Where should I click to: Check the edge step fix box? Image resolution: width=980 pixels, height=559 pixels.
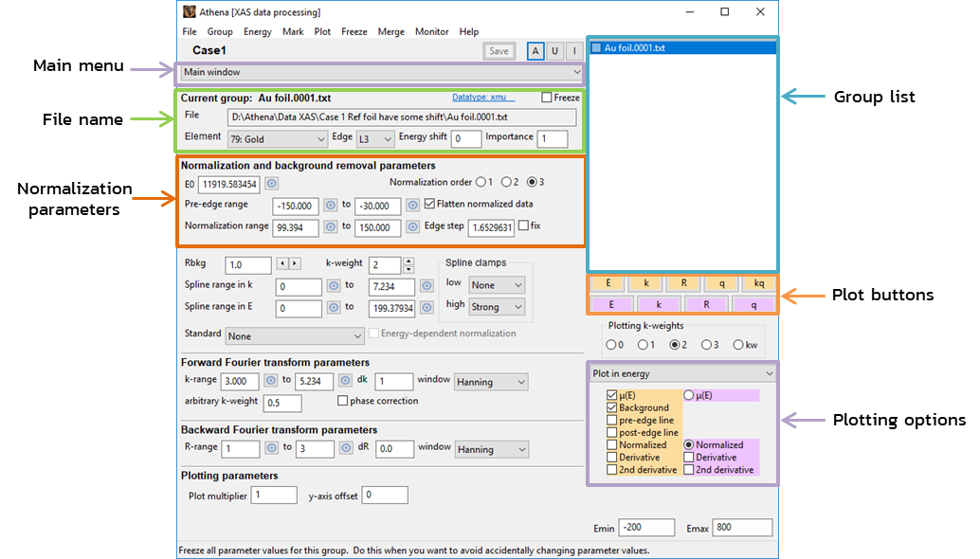pos(524,225)
